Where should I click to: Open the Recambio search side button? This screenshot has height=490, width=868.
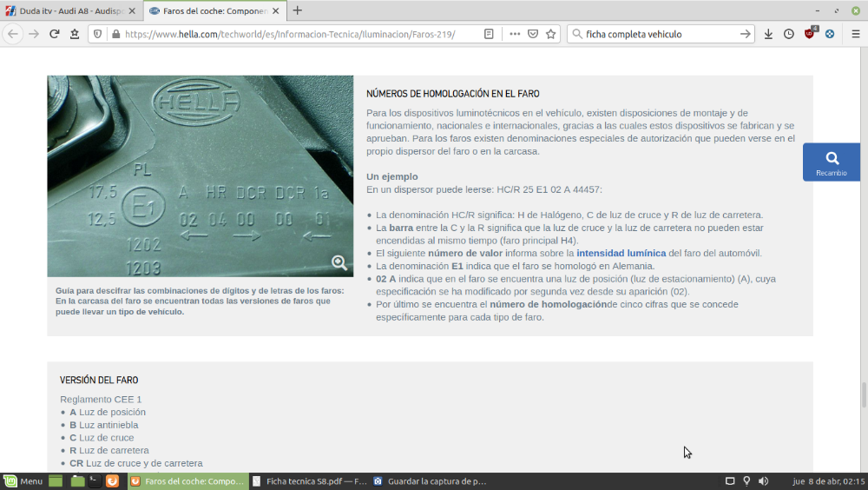[x=832, y=162]
